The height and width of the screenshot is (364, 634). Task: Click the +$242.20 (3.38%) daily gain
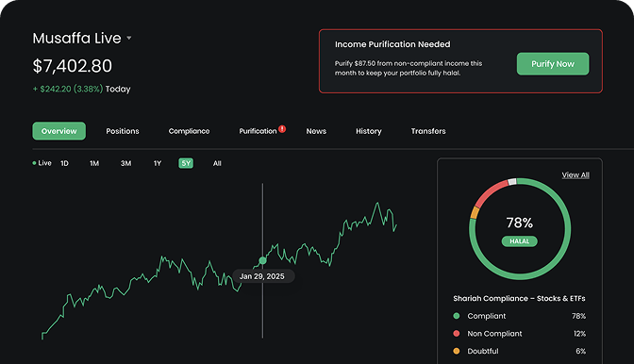coord(68,89)
